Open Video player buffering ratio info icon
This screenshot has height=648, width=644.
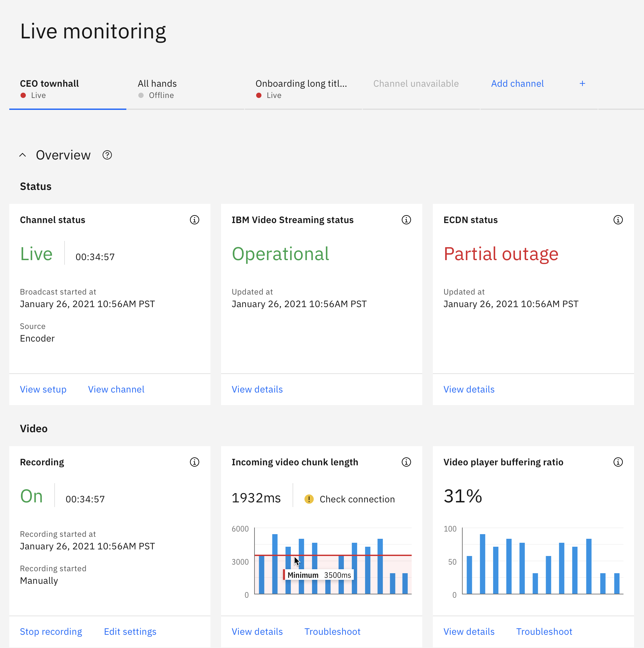pyautogui.click(x=618, y=462)
